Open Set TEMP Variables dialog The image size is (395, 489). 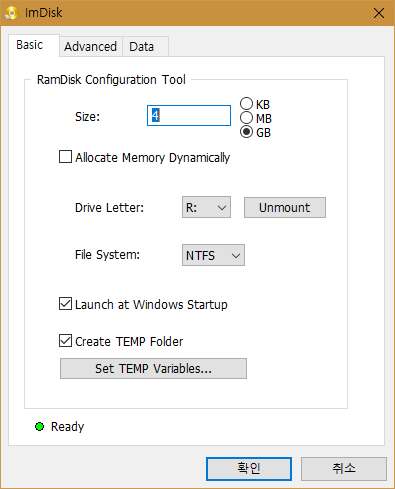click(x=153, y=368)
